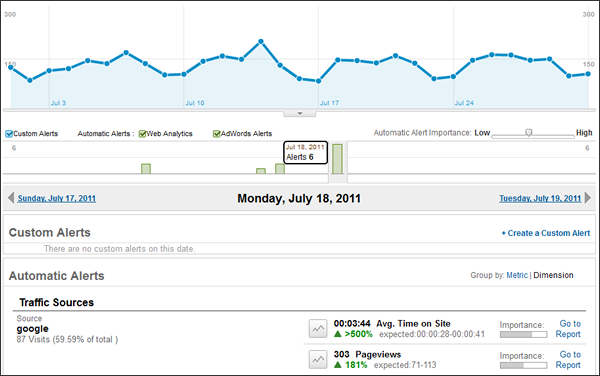Click the Automatic Alert Importance slider handle

click(528, 133)
